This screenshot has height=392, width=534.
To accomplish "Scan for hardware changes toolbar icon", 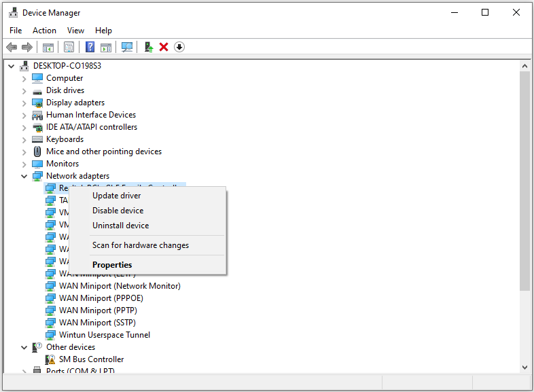I will [x=127, y=47].
